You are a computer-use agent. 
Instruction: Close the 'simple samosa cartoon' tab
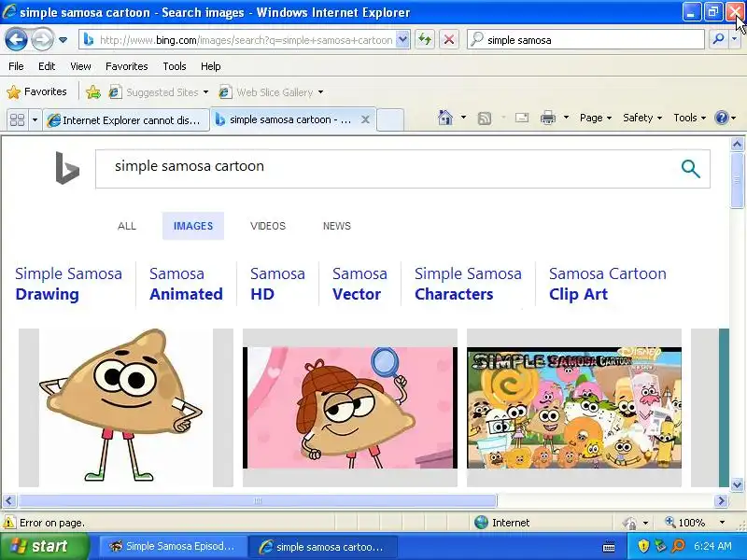coord(365,119)
